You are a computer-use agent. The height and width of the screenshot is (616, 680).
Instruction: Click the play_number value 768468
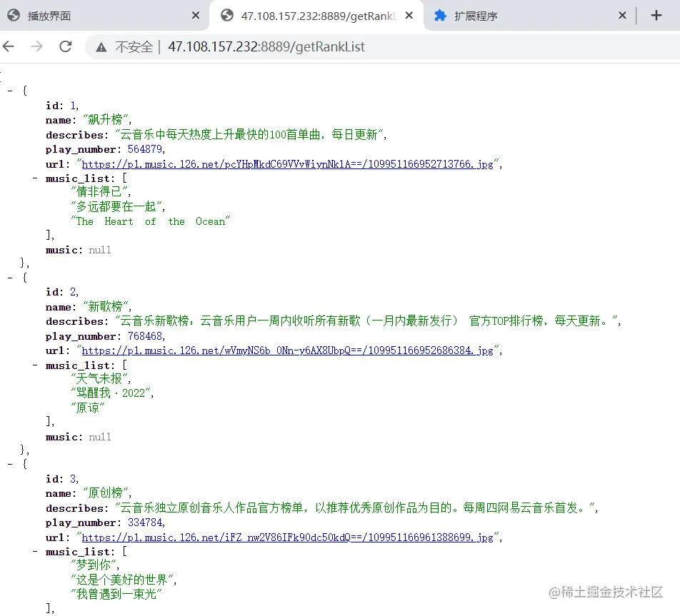145,336
